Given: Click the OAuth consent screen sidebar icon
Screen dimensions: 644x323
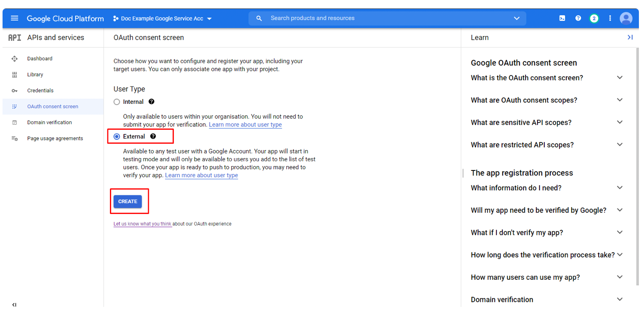Looking at the screenshot, I should coord(14,106).
